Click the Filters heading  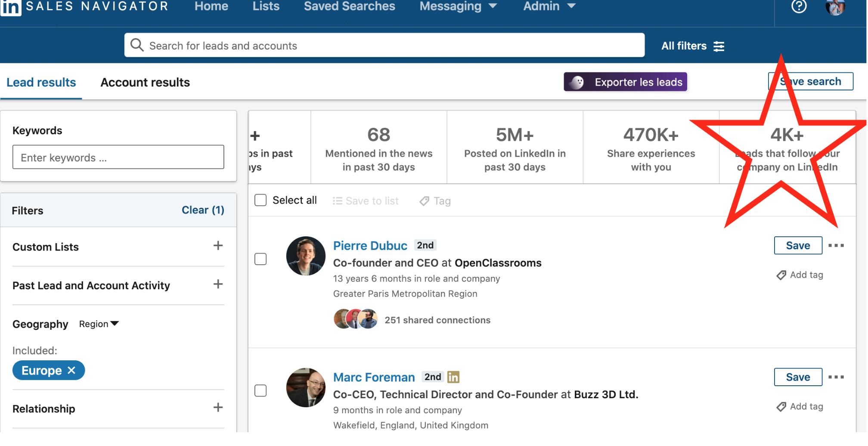tap(28, 211)
